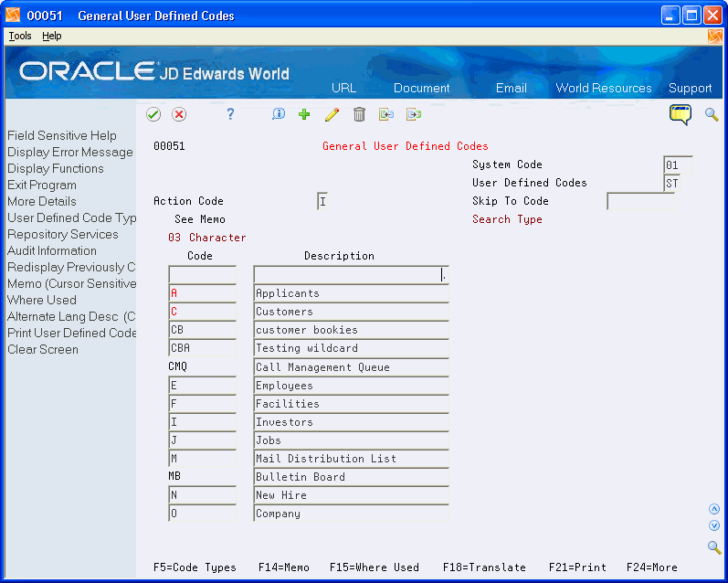Click the magnifier icon in toolbar
This screenshot has height=583, width=728.
tap(712, 114)
